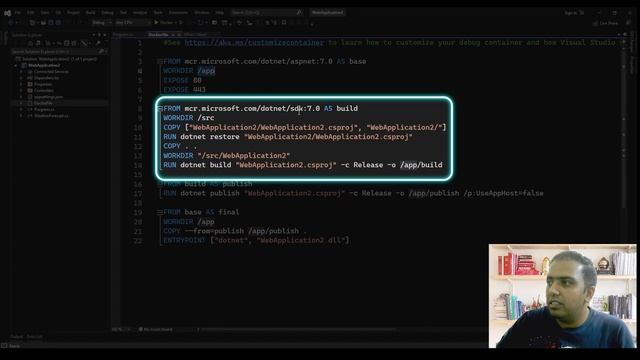The width and height of the screenshot is (640, 360).
Task: Select Program.cs in Solution Explorer
Action: coord(44,110)
